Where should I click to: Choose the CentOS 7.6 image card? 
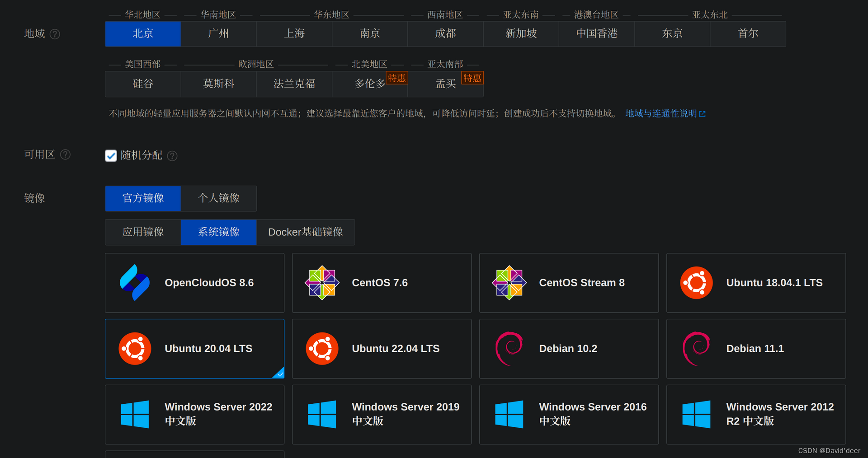(x=382, y=283)
